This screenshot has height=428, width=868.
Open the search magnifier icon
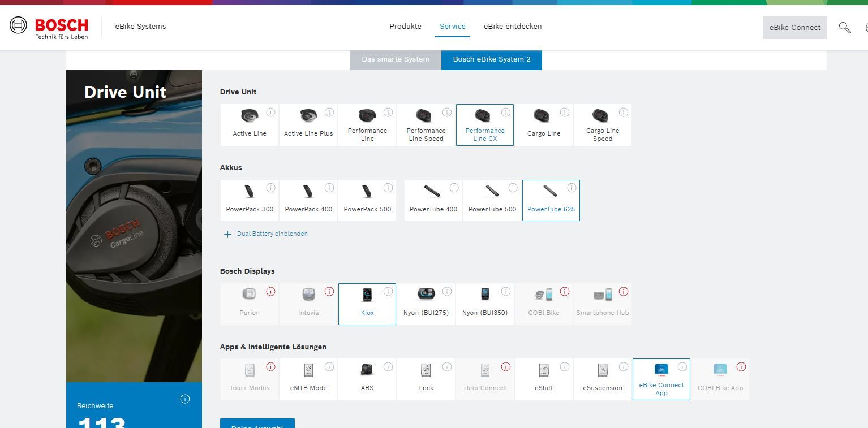pos(845,27)
